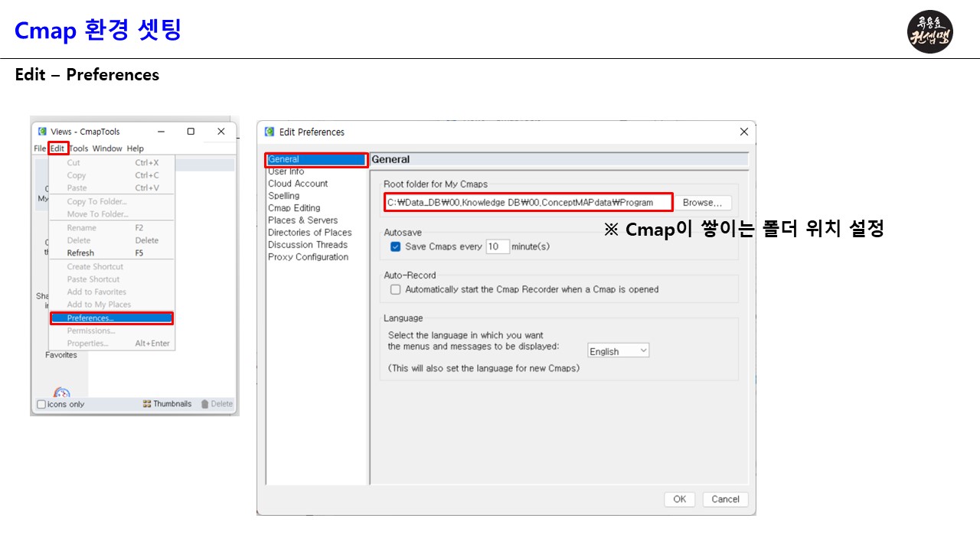Select Add to My Places entry

click(112, 305)
